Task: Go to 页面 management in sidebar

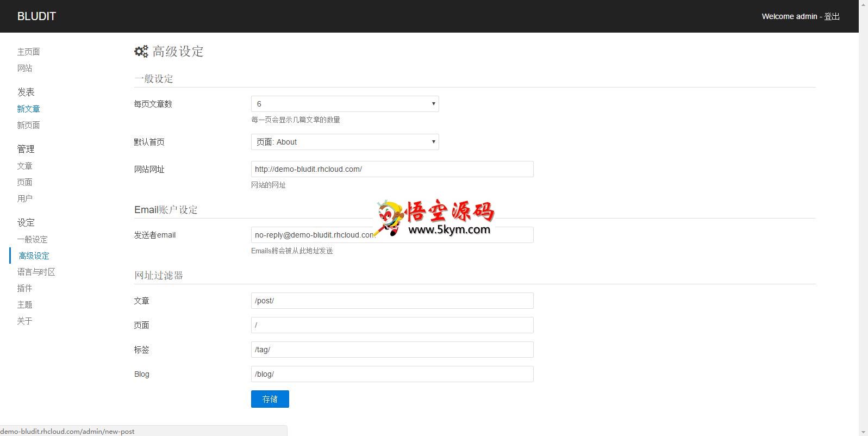Action: pyautogui.click(x=24, y=182)
